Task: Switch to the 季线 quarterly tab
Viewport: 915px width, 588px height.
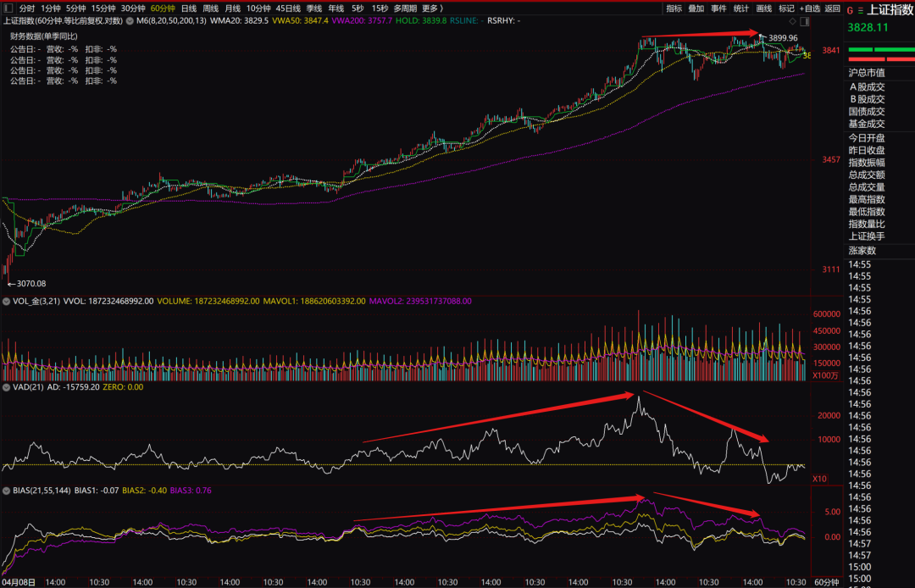Action: [314, 8]
